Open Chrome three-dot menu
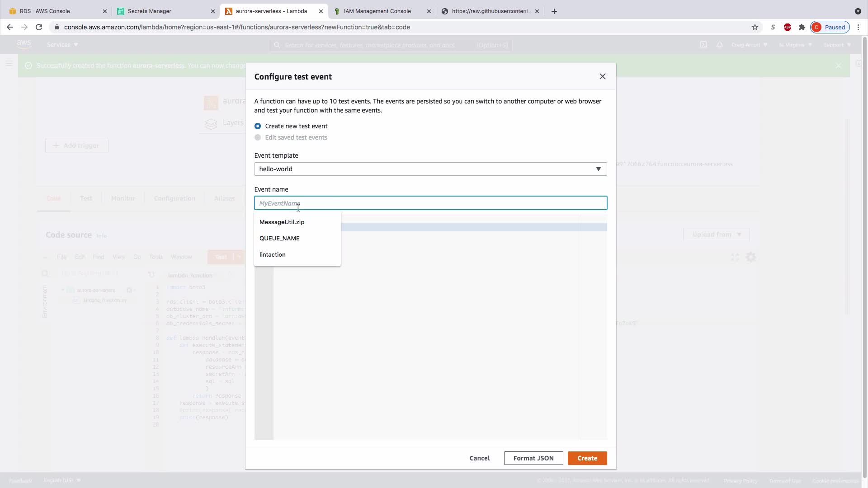The height and width of the screenshot is (488, 868). 858,27
